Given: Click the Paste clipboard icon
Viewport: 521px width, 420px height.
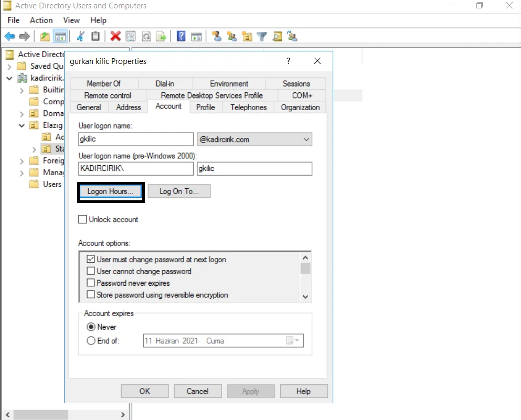Looking at the screenshot, I should click(x=95, y=36).
